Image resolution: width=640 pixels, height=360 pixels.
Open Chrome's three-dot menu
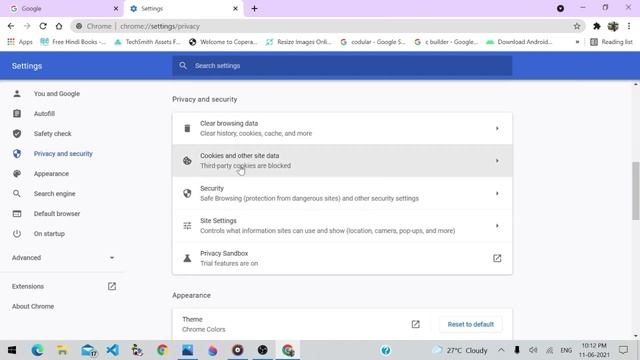point(629,26)
